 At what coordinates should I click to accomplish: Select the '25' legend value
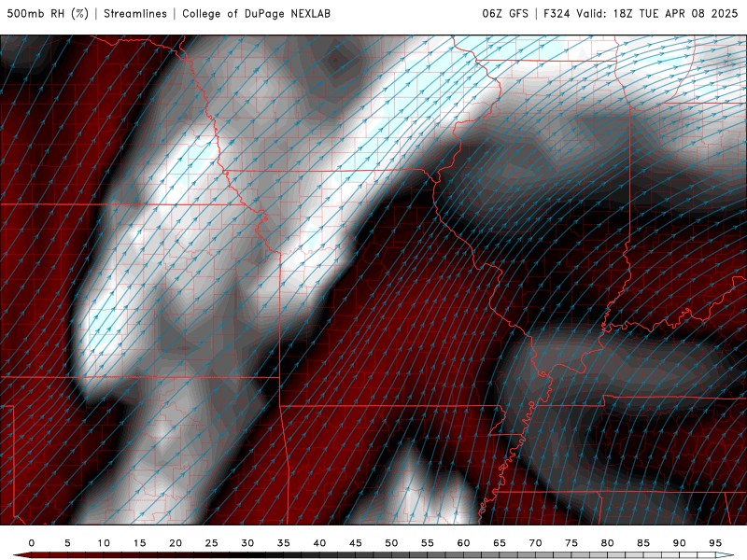pos(212,543)
